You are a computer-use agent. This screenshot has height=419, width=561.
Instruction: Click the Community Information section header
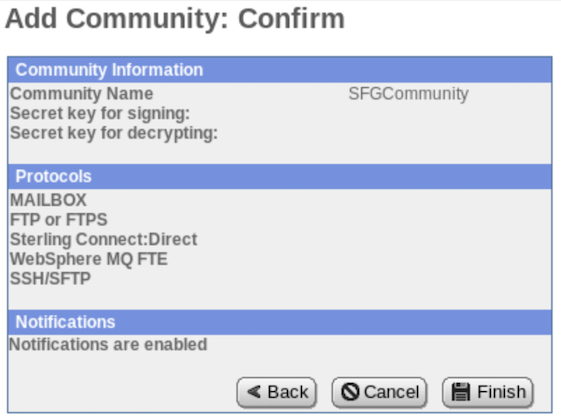[280, 70]
